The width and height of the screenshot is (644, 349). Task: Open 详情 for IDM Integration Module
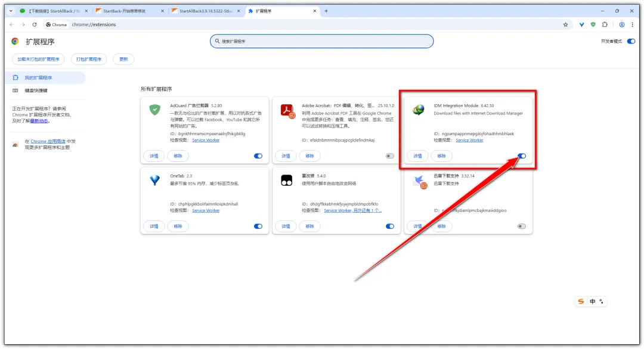(417, 156)
